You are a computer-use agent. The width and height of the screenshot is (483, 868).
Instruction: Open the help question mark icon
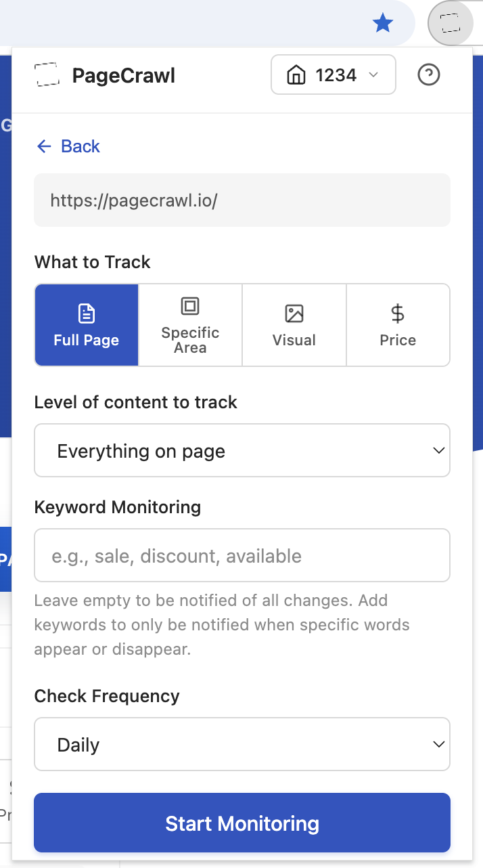(429, 74)
